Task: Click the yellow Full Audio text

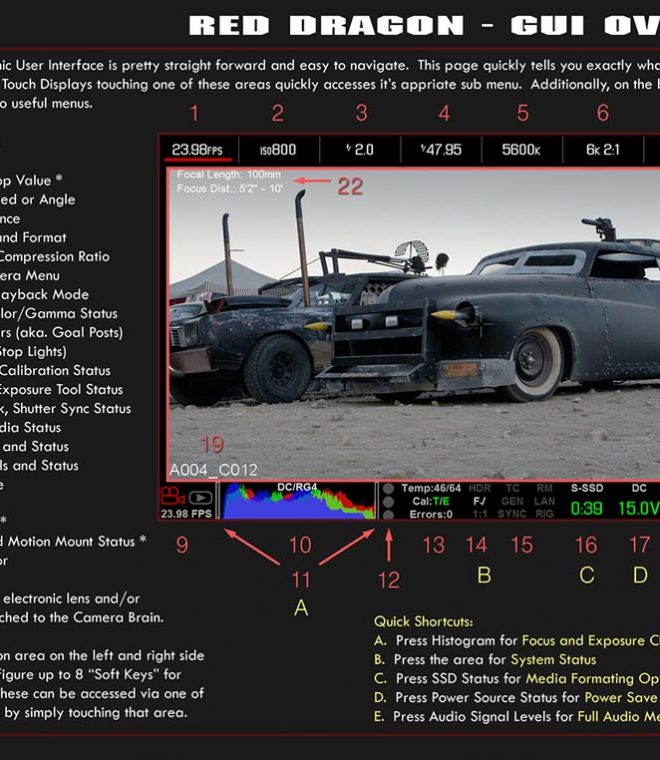Action: (608, 716)
